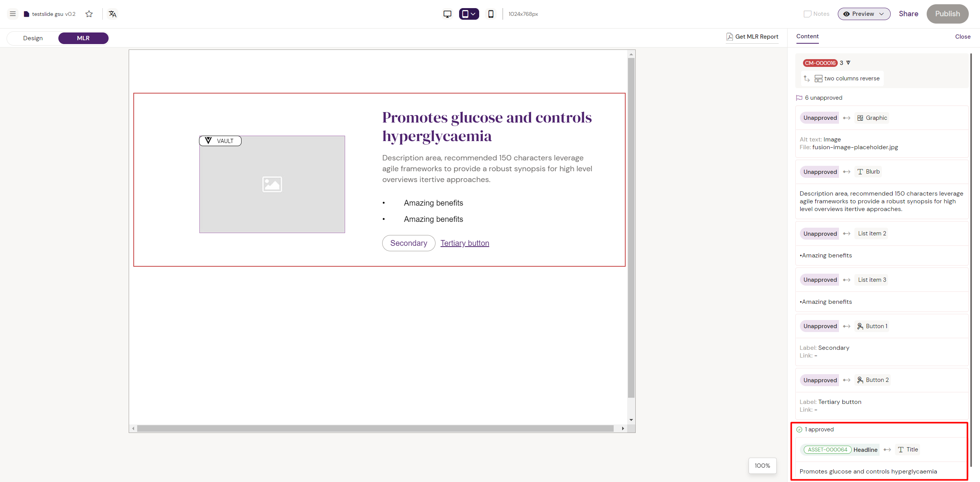980x482 pixels.
Task: Open the Content tab
Action: [807, 36]
